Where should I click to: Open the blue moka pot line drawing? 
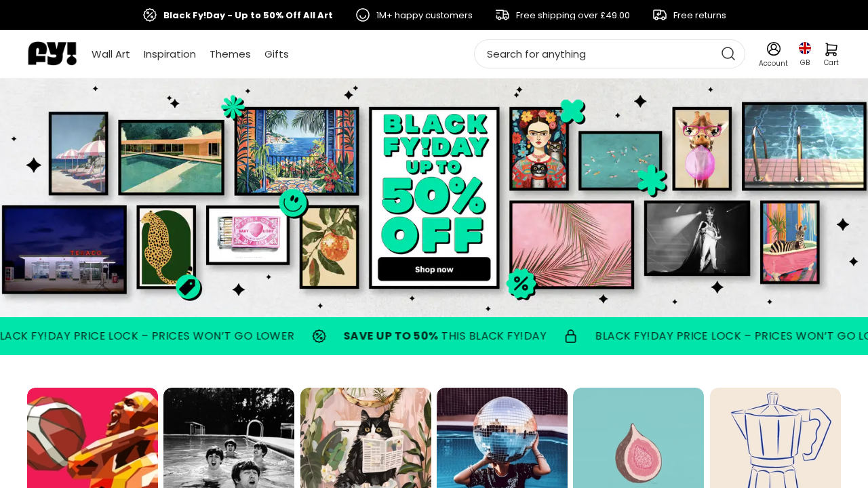775,438
